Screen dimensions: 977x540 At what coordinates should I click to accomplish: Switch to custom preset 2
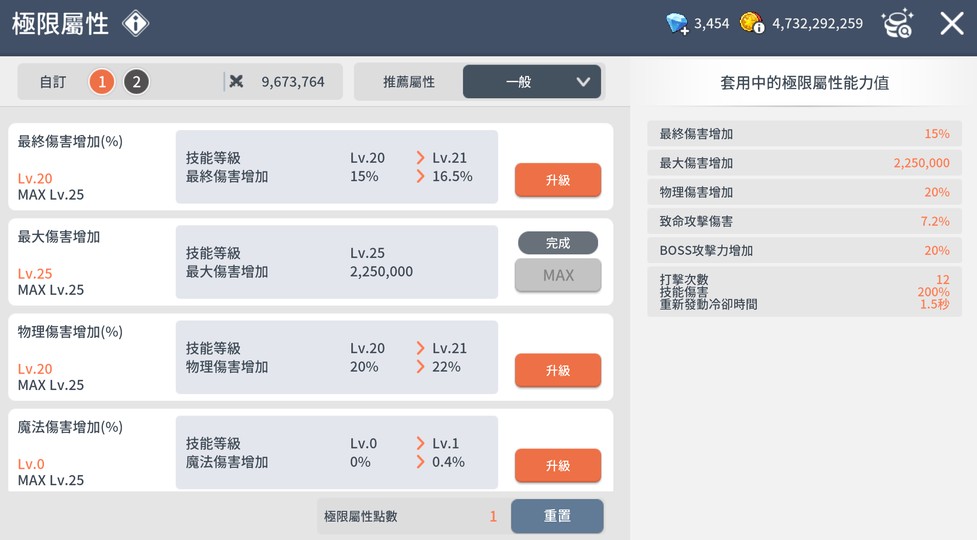136,82
